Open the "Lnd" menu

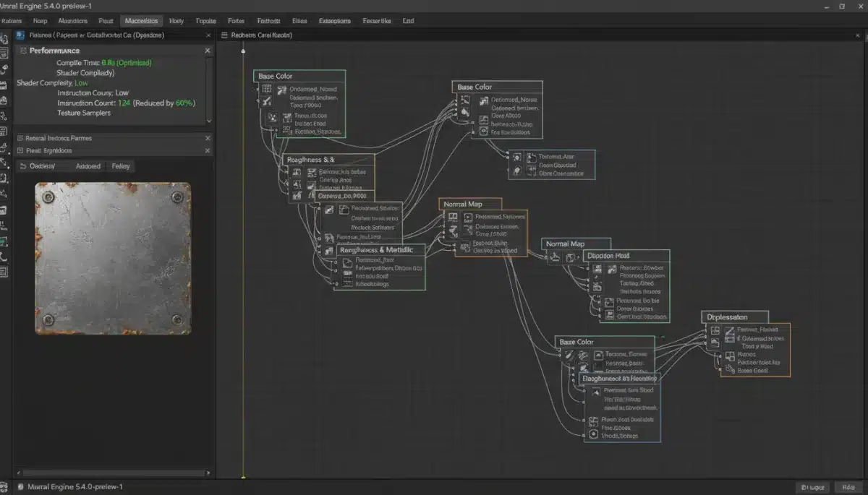point(408,21)
